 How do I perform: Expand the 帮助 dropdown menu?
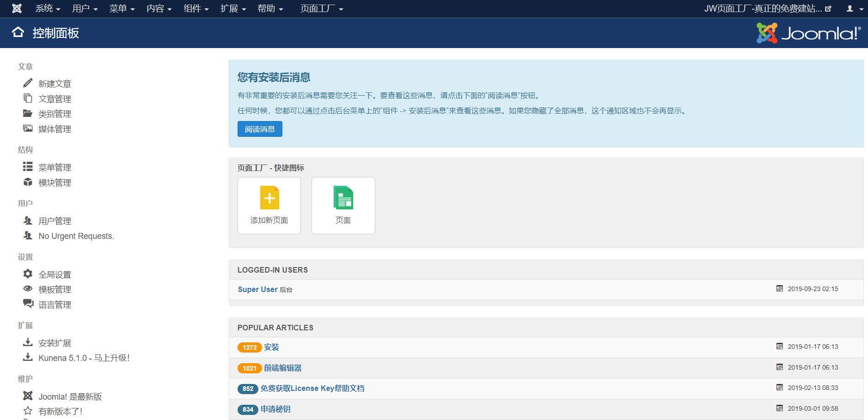point(270,9)
